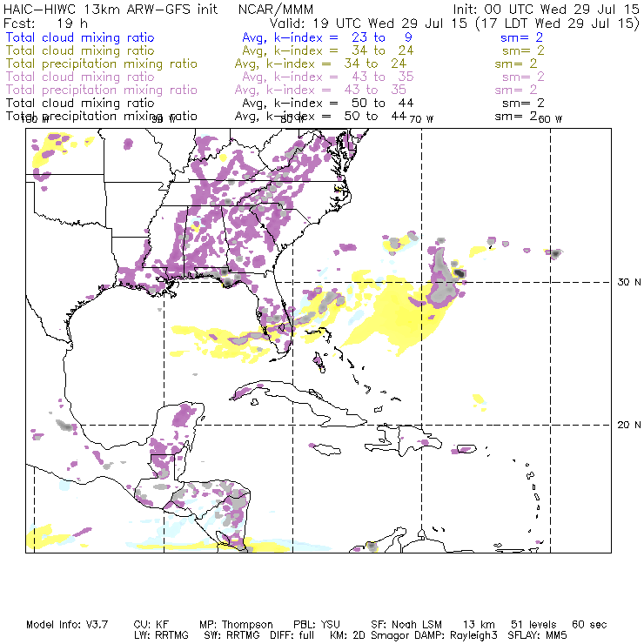Select the "Fcst: 19 h" forecast hour text
The height and width of the screenshot is (644, 644).
click(45, 23)
